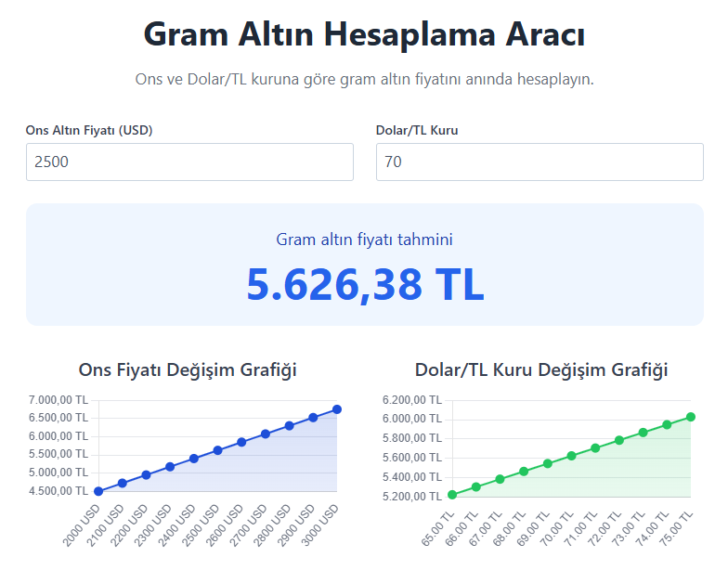728x570 pixels.
Task: Focus the Dolar/TL Kuru input box
Action: click(539, 162)
